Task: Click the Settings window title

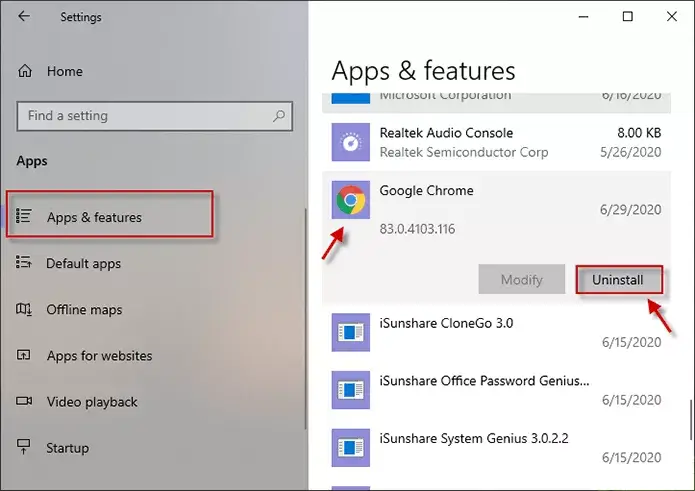Action: coord(81,17)
